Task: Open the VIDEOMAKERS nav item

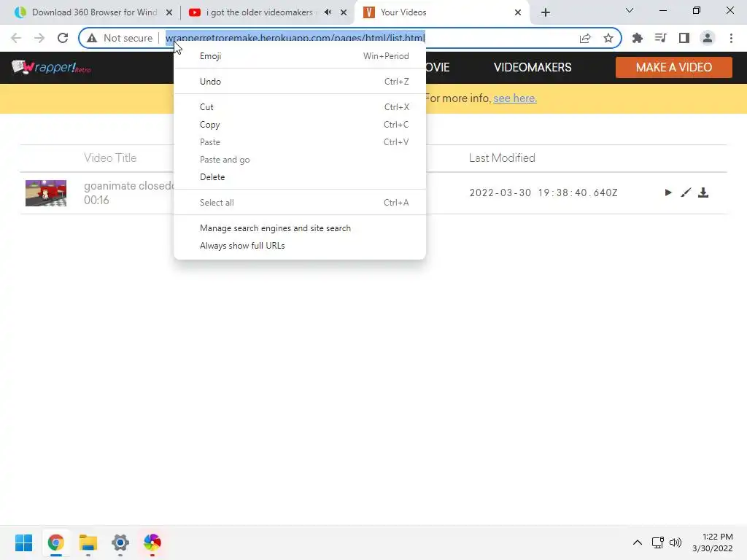Action: click(532, 67)
